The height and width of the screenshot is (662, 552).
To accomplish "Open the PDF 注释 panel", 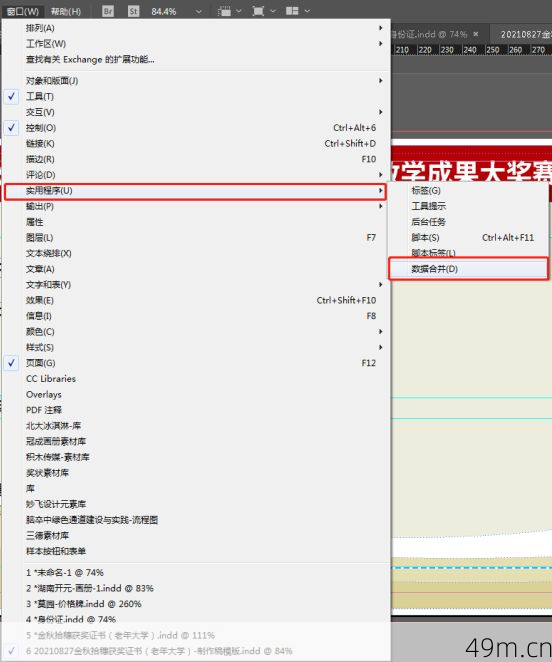I will click(196, 410).
